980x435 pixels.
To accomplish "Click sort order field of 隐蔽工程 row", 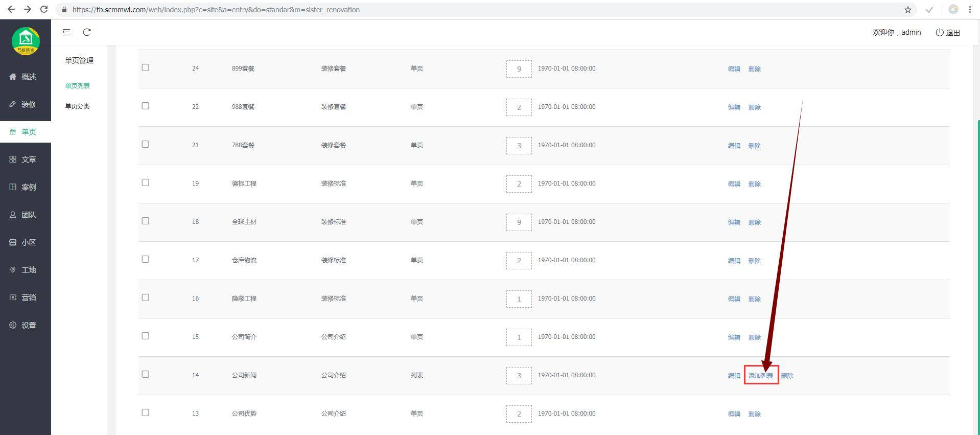I will [519, 299].
